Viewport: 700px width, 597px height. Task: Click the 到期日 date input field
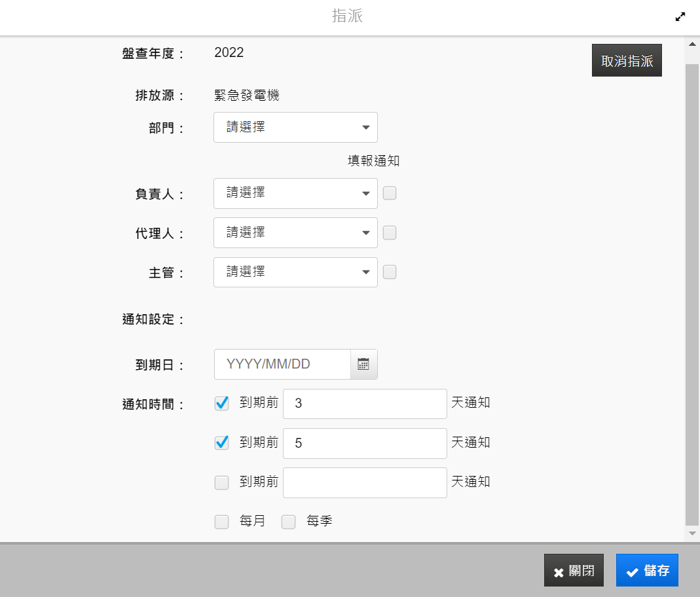coord(282,365)
